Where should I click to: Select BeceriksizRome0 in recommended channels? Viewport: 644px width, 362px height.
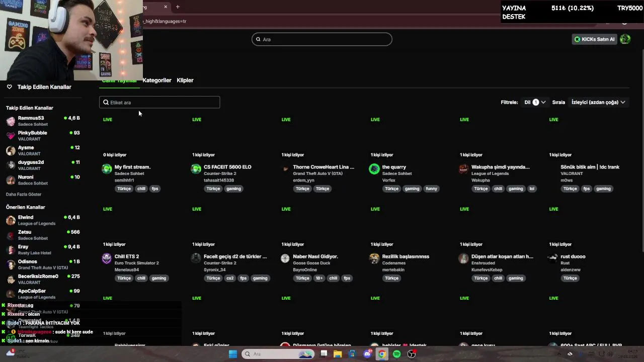coord(43,279)
